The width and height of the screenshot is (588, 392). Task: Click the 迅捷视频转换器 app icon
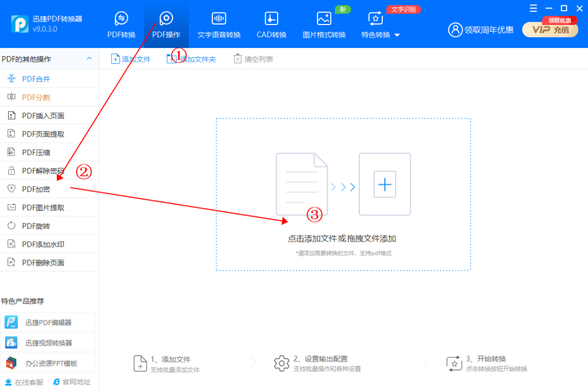click(11, 342)
